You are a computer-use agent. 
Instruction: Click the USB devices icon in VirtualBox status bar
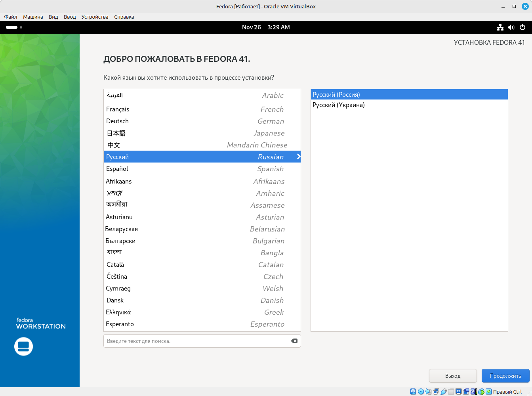click(443, 392)
